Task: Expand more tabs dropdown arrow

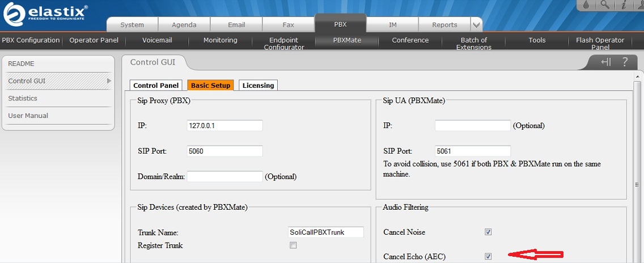Action: tap(476, 25)
